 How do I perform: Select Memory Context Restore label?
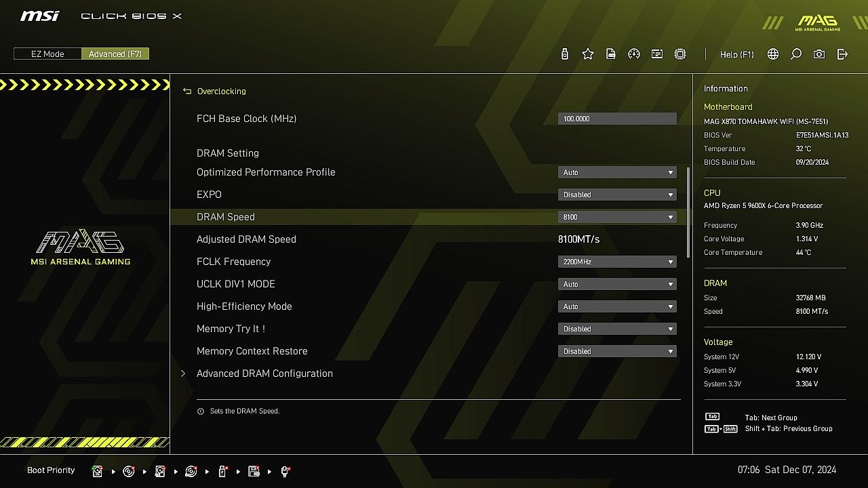click(252, 351)
